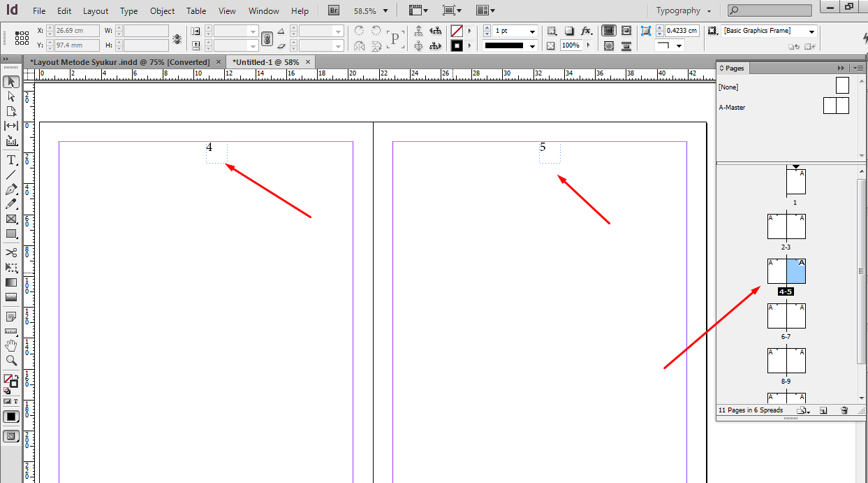This screenshot has height=483, width=868.
Task: Toggle Swap Fill and Stroke colors
Action: coord(16,375)
